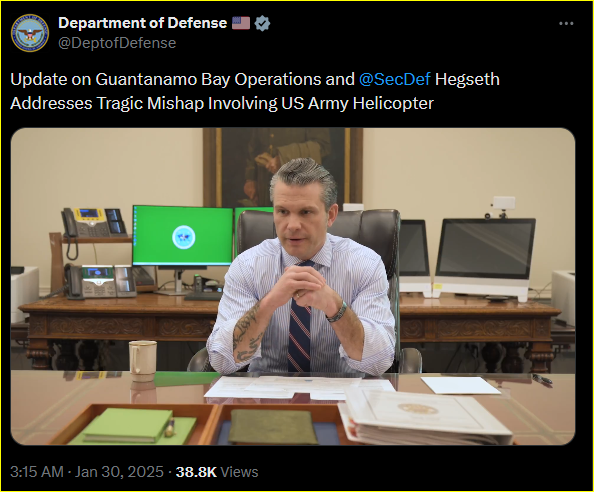This screenshot has height=492, width=594.
Task: Open the Department of Defense profile avatar
Action: coord(30,33)
